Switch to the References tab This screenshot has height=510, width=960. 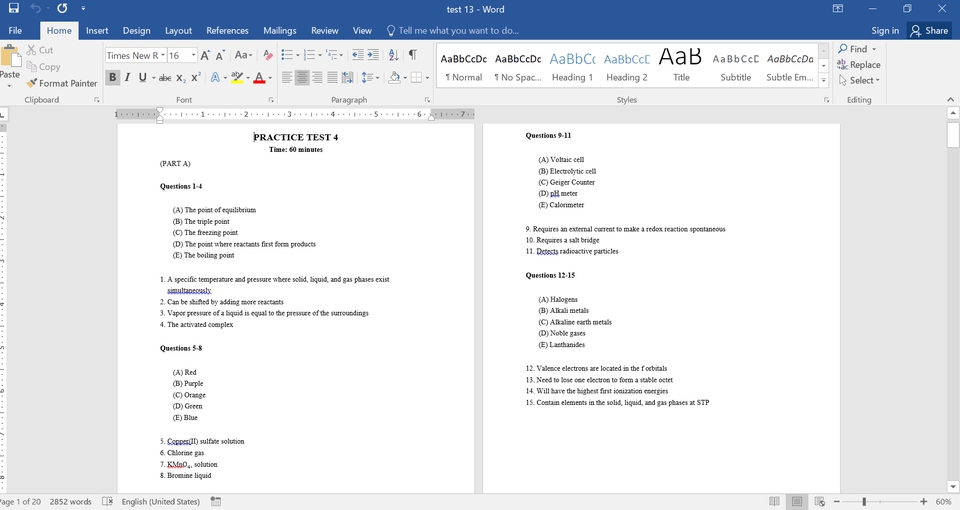[x=227, y=31]
